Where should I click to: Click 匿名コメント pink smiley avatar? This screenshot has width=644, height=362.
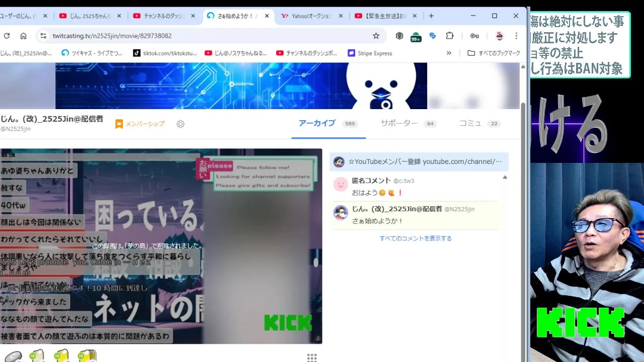coord(341,185)
